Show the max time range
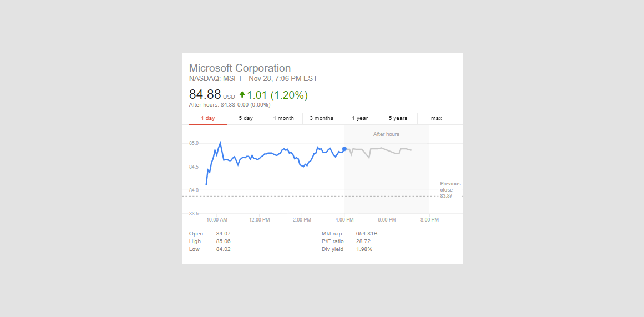Screen dimensions: 644x317 click(436, 118)
